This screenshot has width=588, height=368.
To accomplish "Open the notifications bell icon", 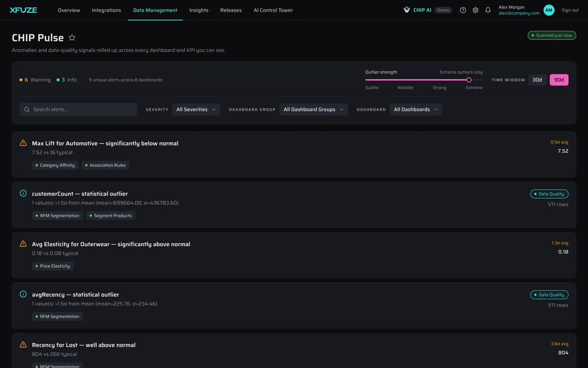I will pos(488,10).
